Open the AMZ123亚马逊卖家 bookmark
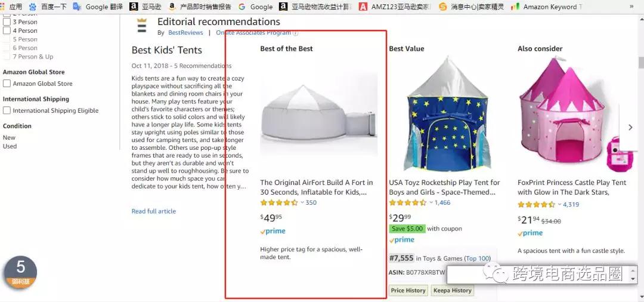 tap(395, 7)
